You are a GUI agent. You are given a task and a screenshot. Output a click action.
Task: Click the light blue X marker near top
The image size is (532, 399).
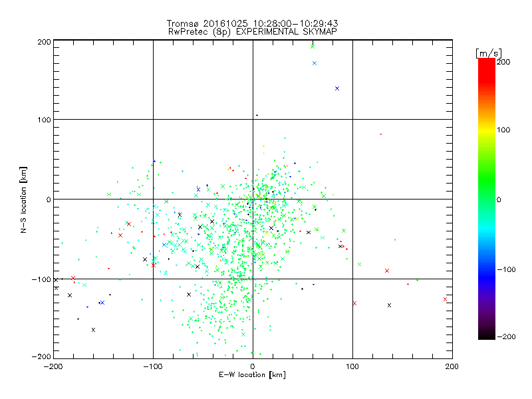(x=315, y=63)
